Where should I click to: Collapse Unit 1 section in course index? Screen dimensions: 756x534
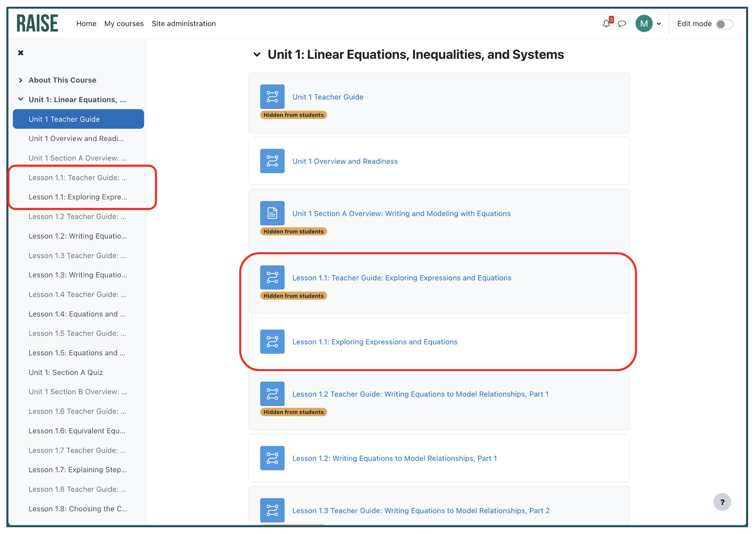click(x=20, y=99)
